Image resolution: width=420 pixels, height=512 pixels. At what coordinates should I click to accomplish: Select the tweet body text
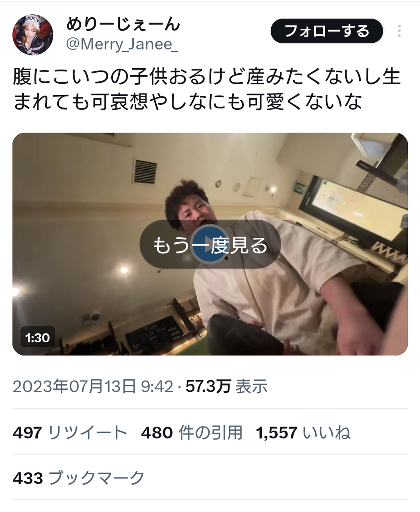206,89
